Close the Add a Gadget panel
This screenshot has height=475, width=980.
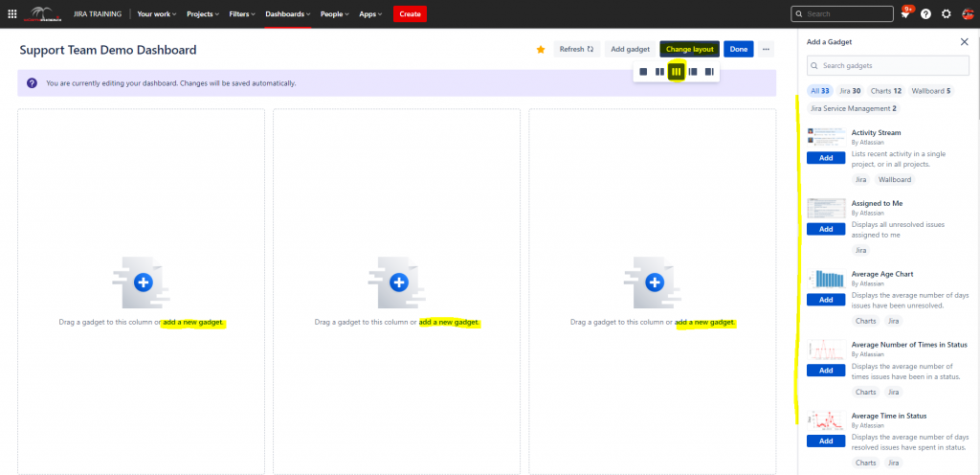click(x=964, y=42)
